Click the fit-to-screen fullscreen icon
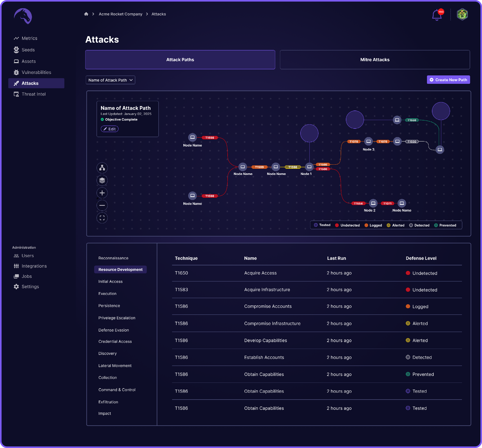This screenshot has height=448, width=482. [102, 218]
